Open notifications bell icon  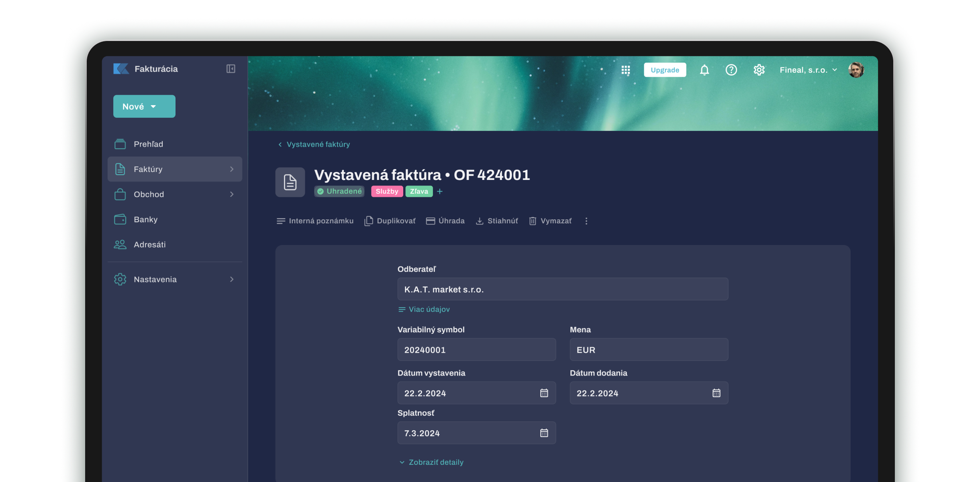704,70
